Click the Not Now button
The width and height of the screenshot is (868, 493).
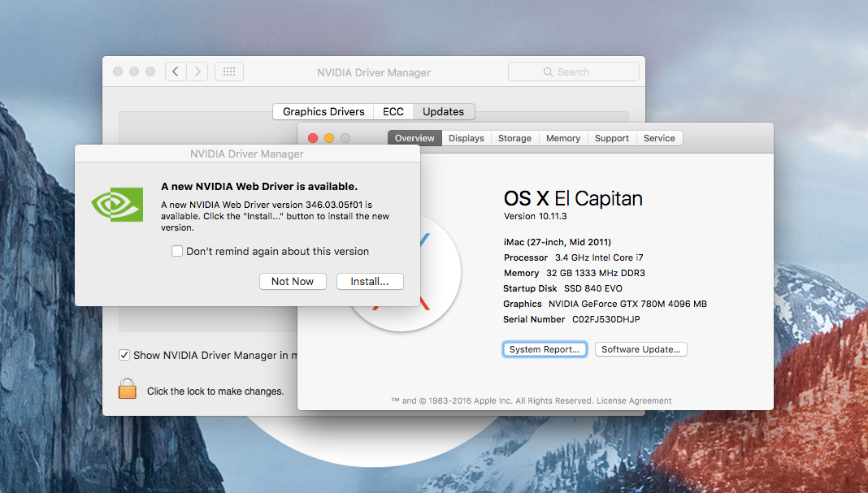(293, 281)
